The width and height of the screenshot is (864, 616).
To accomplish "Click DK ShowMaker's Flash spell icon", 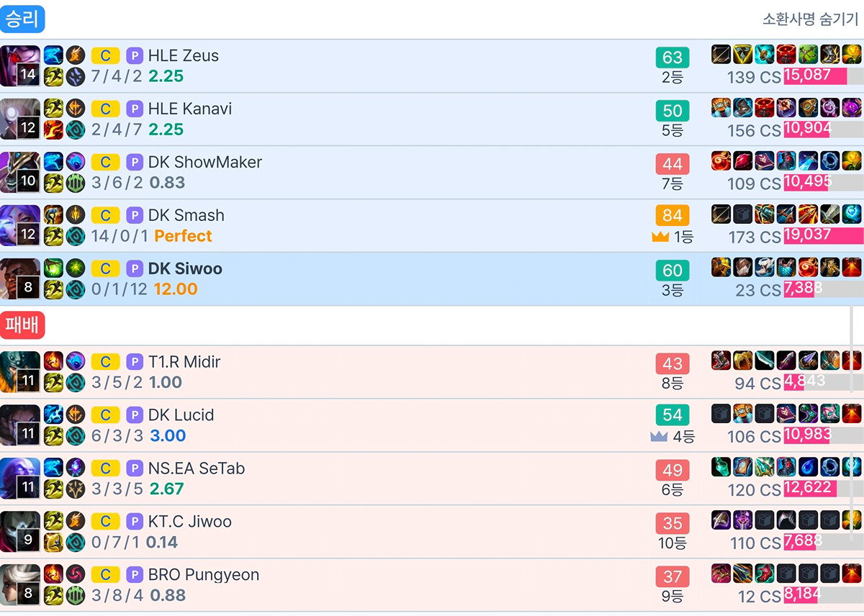I will tap(53, 183).
